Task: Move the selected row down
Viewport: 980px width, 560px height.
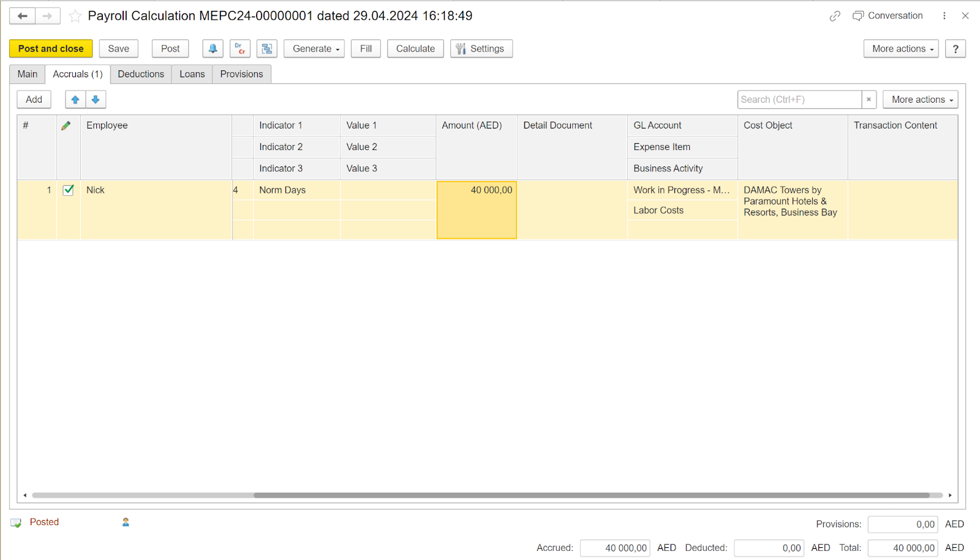Action: [x=96, y=99]
